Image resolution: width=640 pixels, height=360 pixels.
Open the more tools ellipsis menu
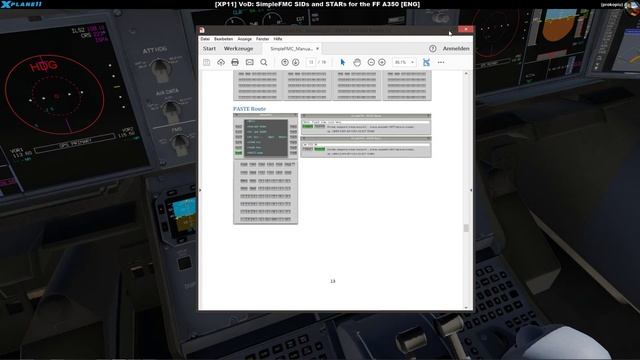point(441,62)
